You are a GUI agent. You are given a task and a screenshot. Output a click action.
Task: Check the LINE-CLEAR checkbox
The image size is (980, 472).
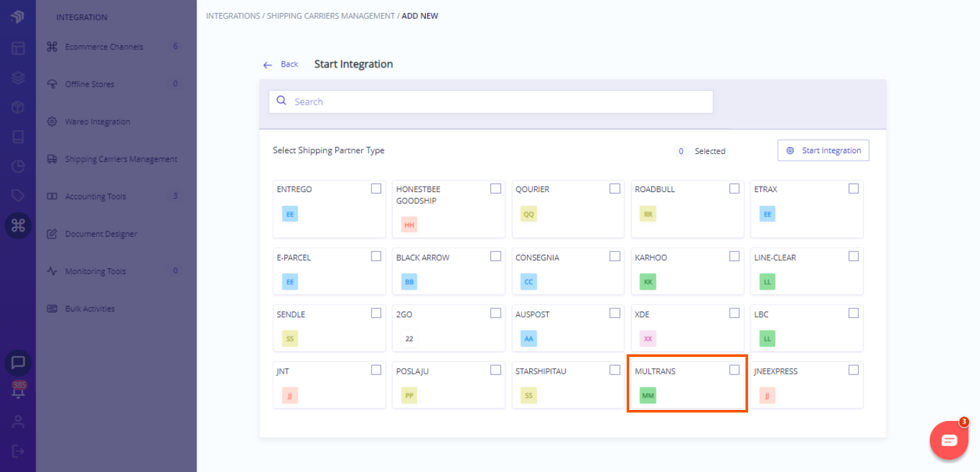(x=853, y=257)
